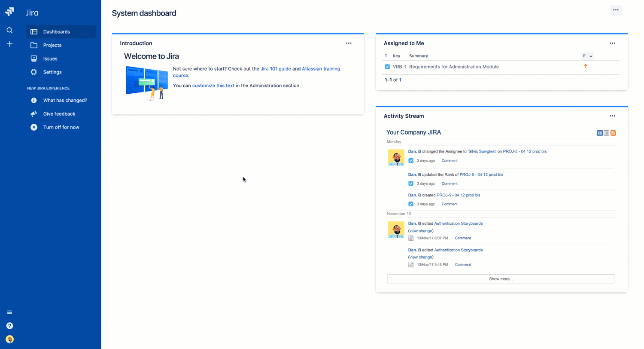Click the task type icon next to 3 days ago
The height and width of the screenshot is (349, 644).
[x=411, y=160]
